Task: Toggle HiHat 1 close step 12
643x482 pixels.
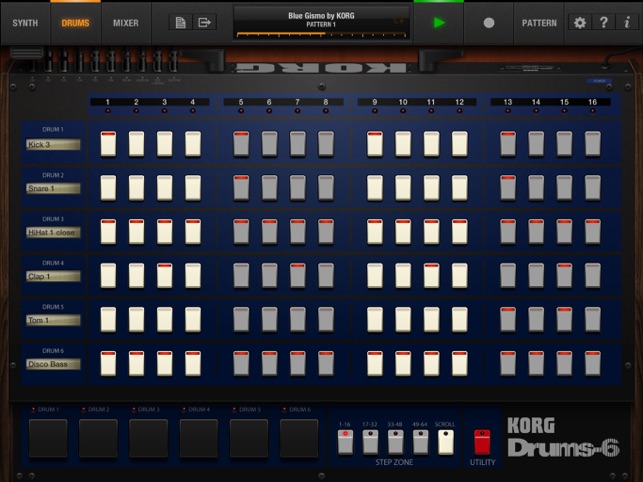Action: [x=460, y=232]
